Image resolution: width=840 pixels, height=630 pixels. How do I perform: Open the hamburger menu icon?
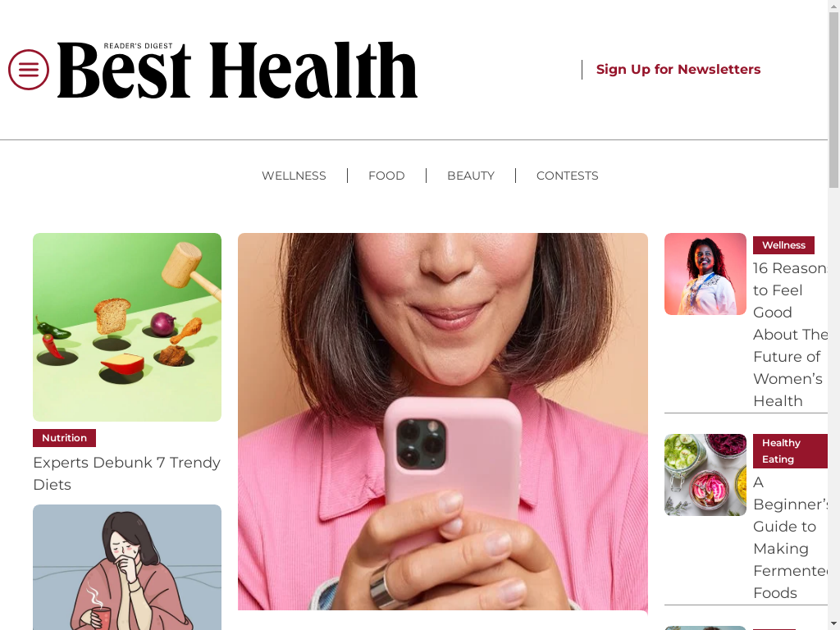29,70
